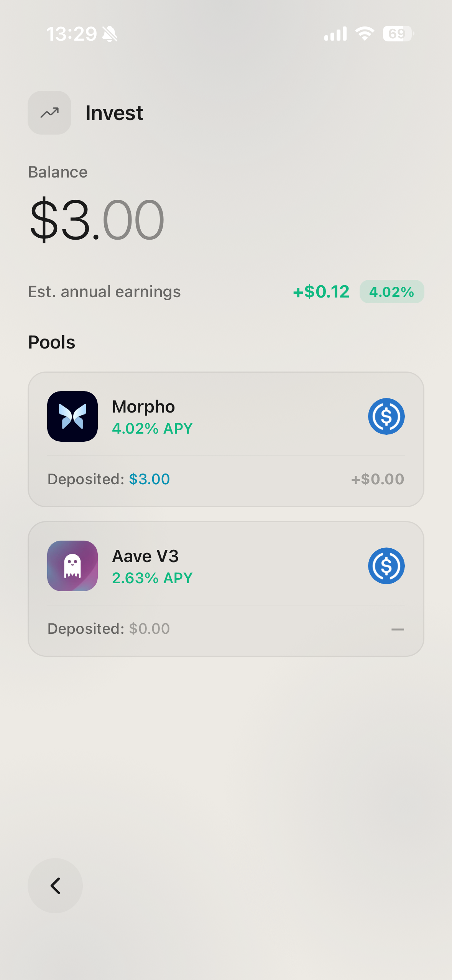This screenshot has width=452, height=980.
Task: Tap the Wi-Fi status icon
Action: click(365, 34)
